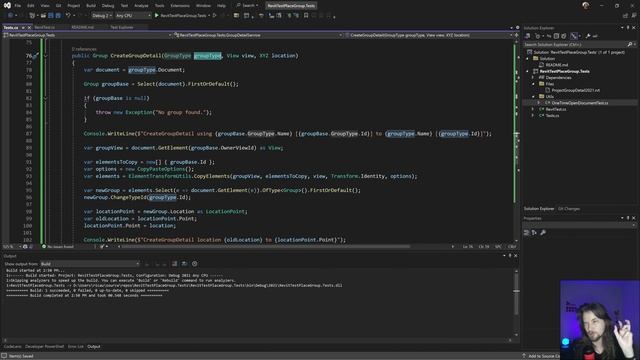Image resolution: width=640 pixels, height=360 pixels.
Task: Open the GroupDetailService type navigation dropdown
Action: pos(258,35)
